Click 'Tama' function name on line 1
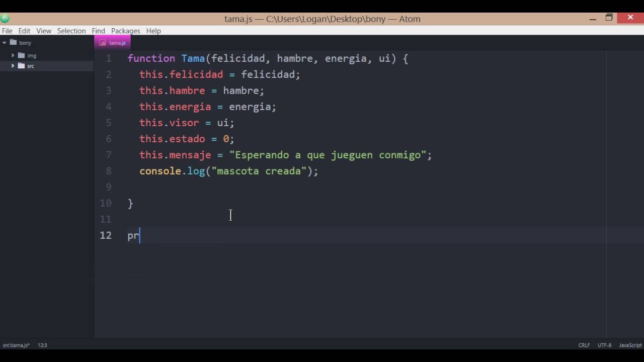The image size is (644, 362). coord(193,58)
